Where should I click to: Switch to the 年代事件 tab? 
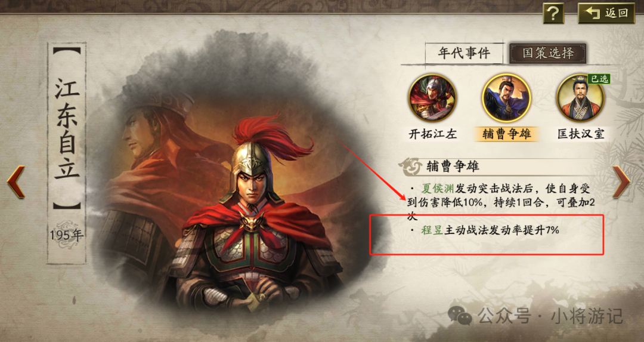coord(464,53)
